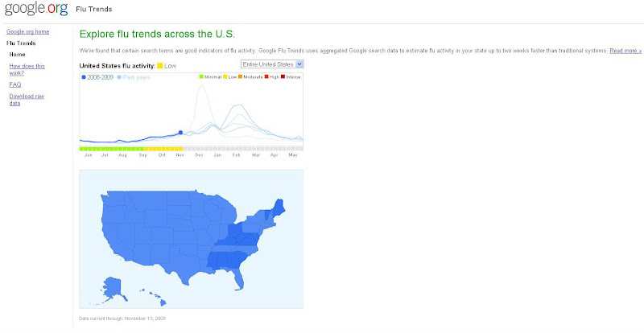644x333 pixels.
Task: Open the How does this work? page
Action: tap(27, 69)
